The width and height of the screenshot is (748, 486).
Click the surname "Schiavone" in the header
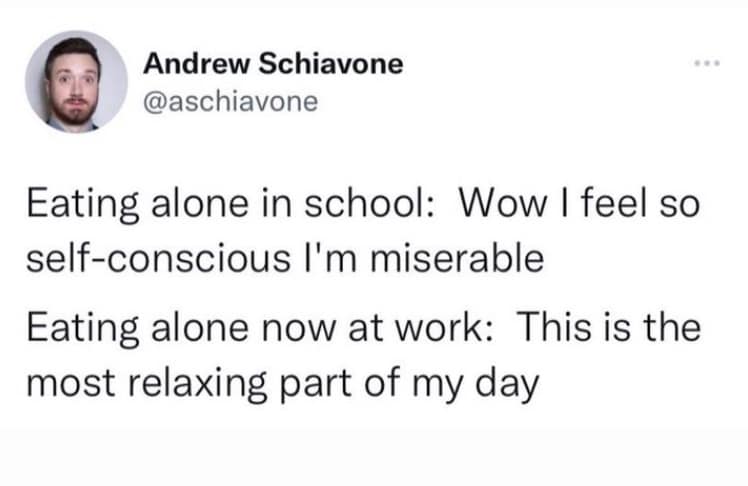pos(331,64)
